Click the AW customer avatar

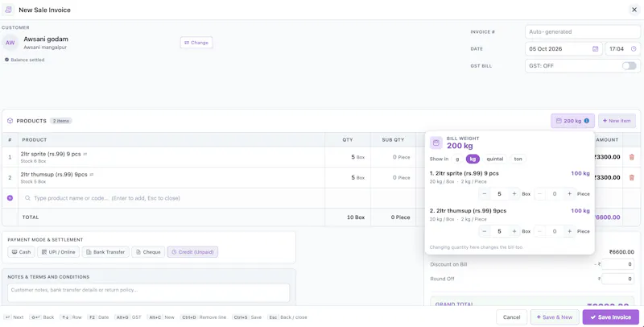coord(10,43)
